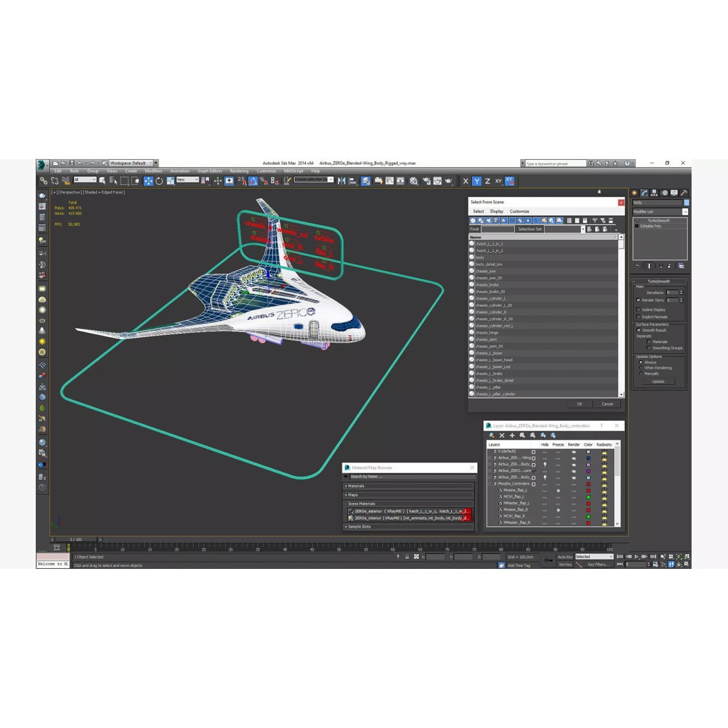Click the Update button in TurboSmooth
728x728 pixels.
click(659, 382)
